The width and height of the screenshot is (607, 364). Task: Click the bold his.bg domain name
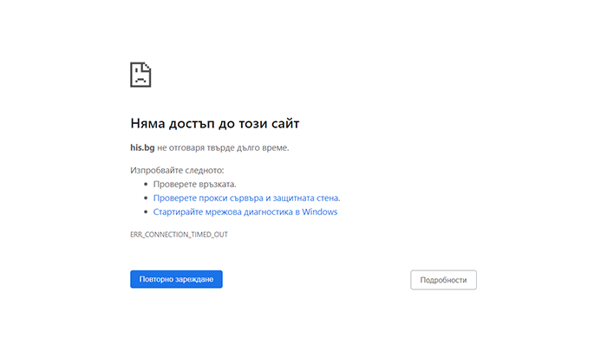142,147
